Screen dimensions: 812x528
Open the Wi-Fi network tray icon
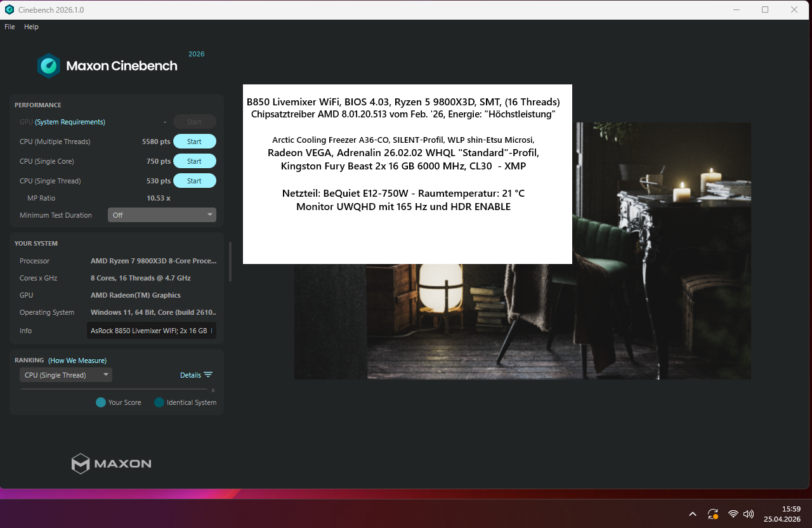733,514
